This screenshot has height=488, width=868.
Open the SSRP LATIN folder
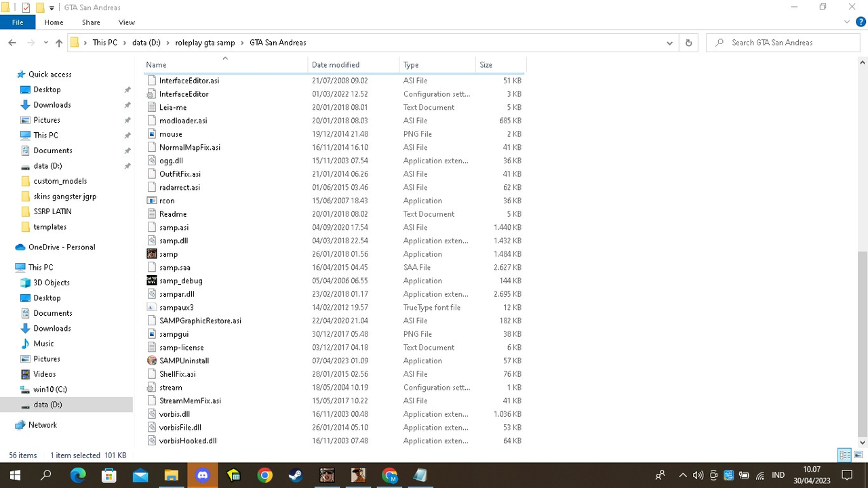pos(52,211)
